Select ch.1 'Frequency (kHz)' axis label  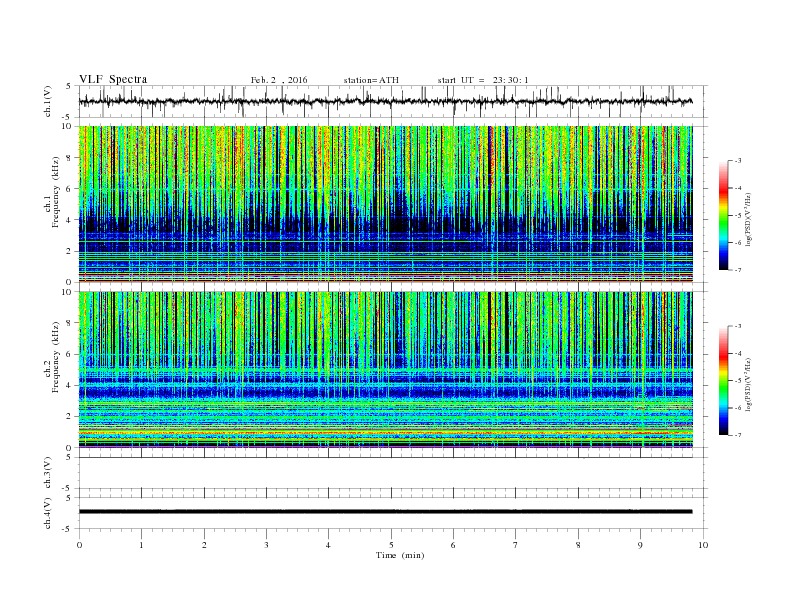(x=56, y=192)
